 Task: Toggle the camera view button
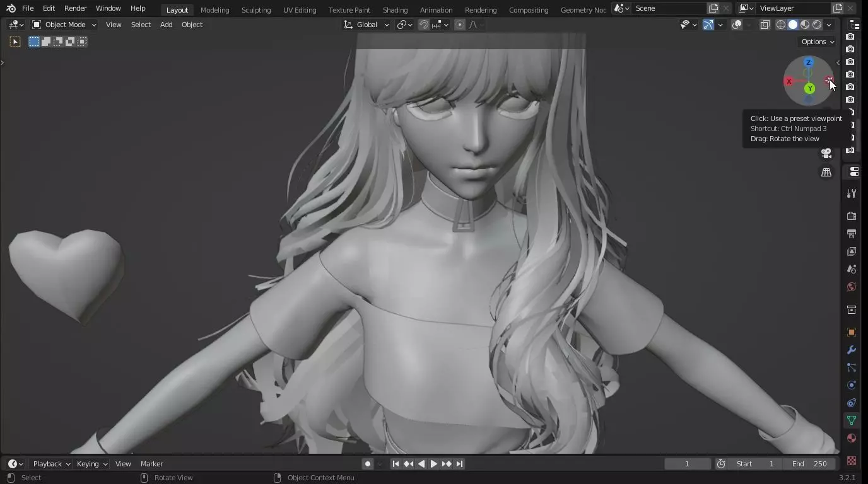tap(826, 153)
